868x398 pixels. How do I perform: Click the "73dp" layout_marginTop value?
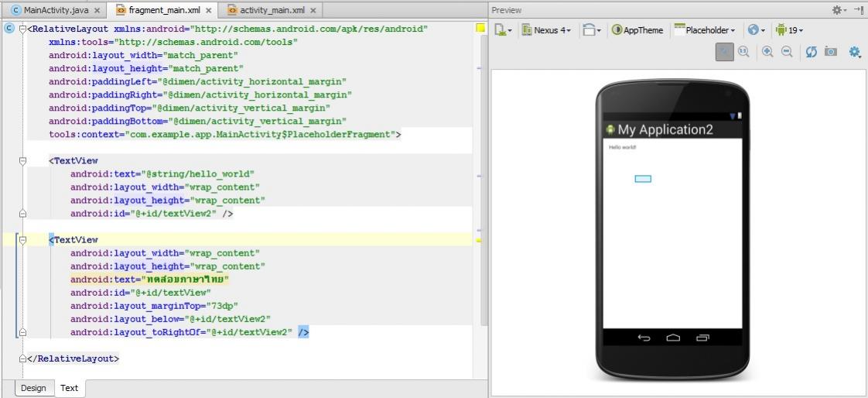(x=223, y=306)
